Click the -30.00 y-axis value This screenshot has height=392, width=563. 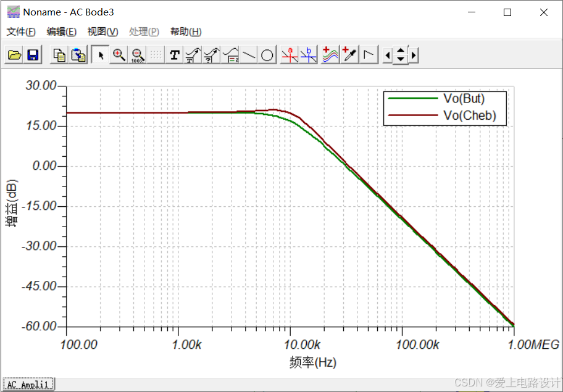tap(40, 246)
